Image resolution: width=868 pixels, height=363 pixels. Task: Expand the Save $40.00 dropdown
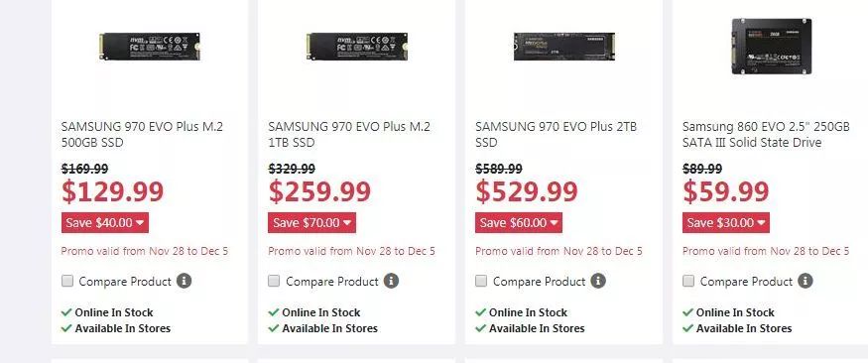tap(105, 223)
